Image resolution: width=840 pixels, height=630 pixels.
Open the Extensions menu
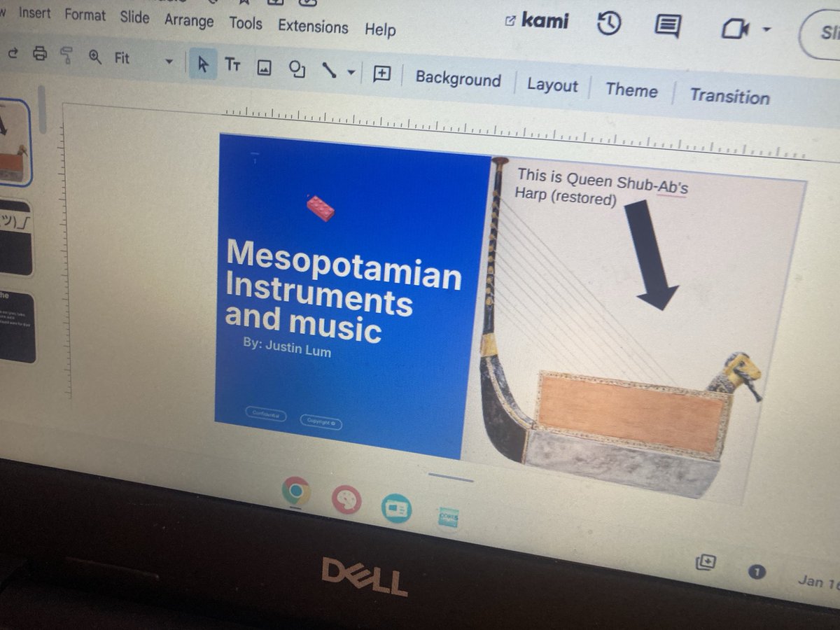(313, 27)
